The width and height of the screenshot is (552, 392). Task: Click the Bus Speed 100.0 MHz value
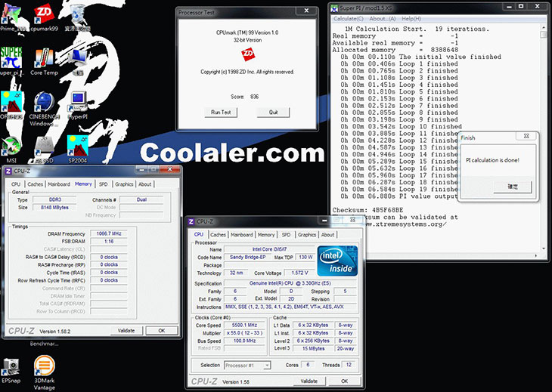pyautogui.click(x=244, y=341)
